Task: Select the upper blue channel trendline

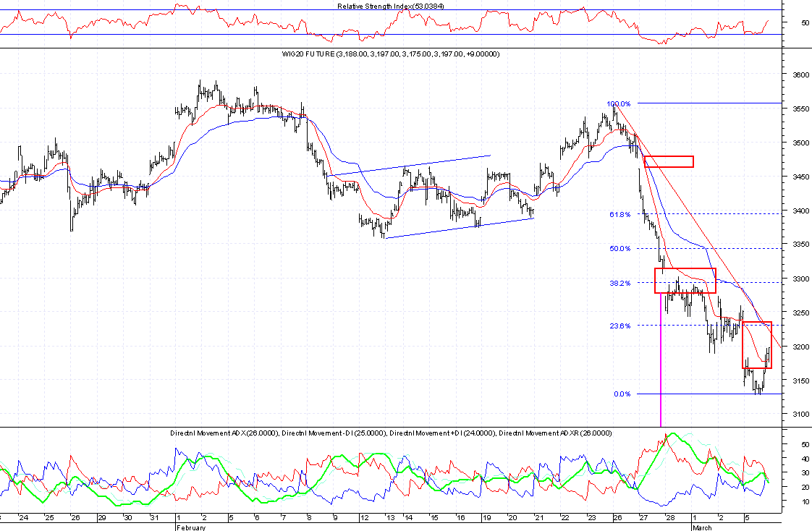Action: pyautogui.click(x=409, y=165)
